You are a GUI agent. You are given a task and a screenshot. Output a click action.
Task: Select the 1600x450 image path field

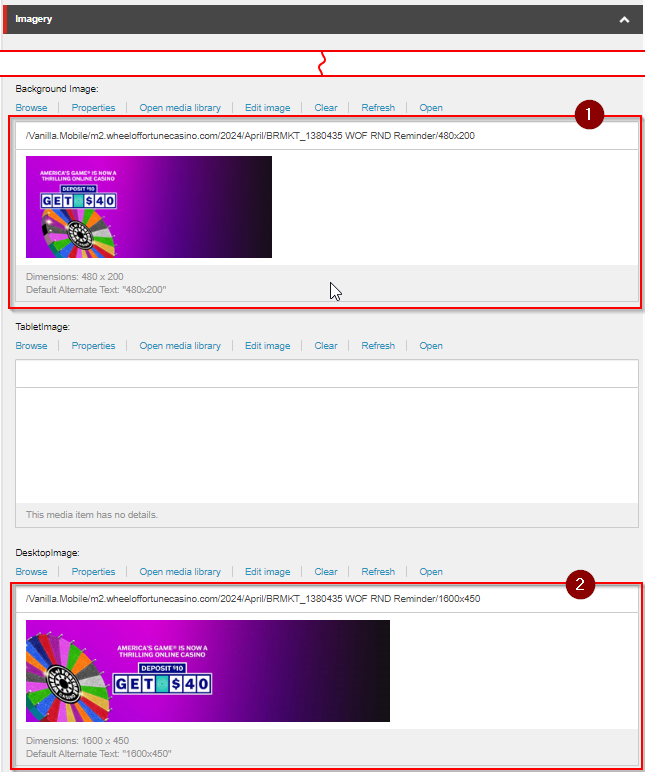[327, 599]
